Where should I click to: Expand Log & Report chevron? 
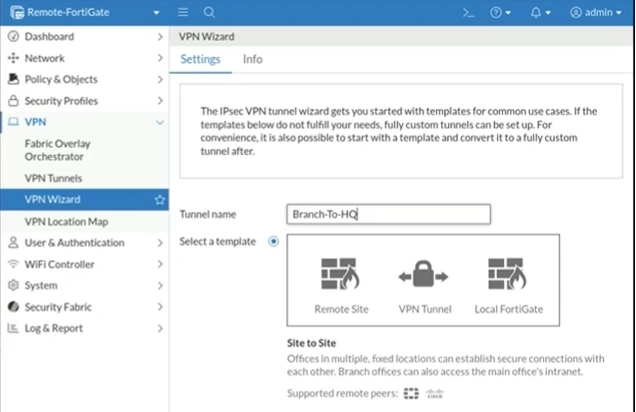click(160, 328)
